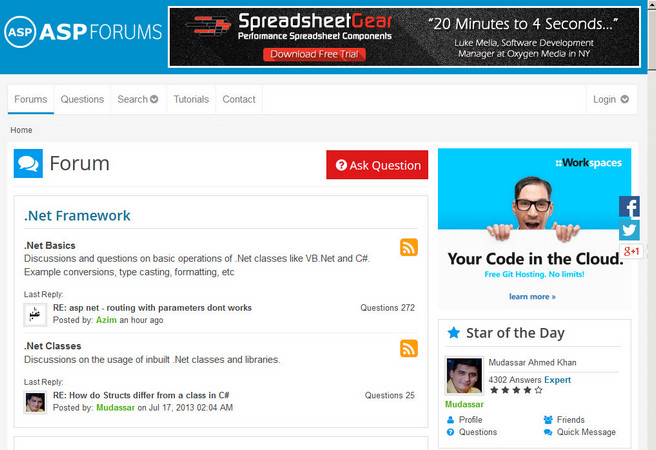Click the Friends group icon
656x450 pixels.
[548, 419]
